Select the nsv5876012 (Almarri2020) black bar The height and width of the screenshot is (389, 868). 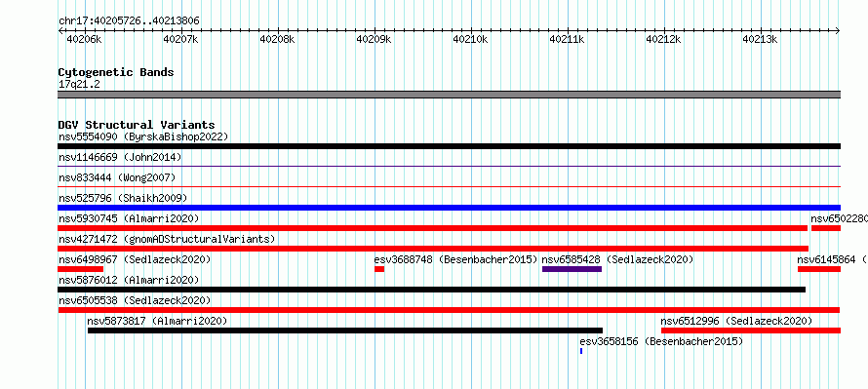tap(432, 290)
